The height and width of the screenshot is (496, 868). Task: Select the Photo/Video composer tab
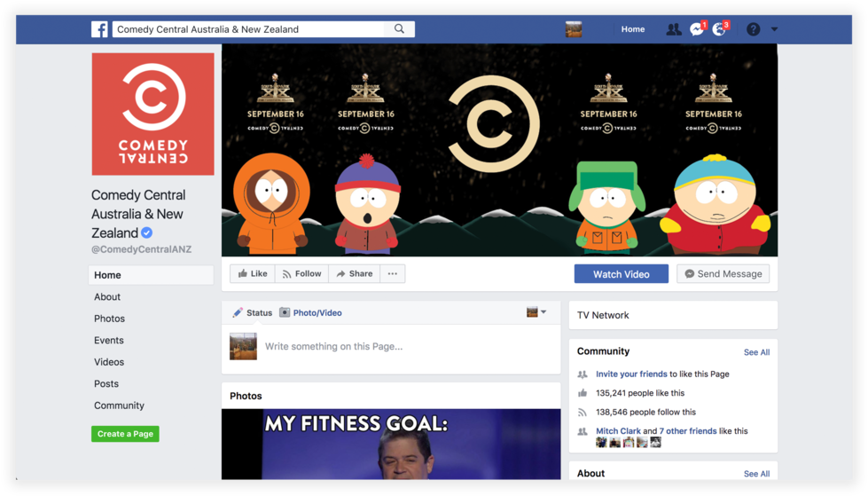pyautogui.click(x=310, y=312)
